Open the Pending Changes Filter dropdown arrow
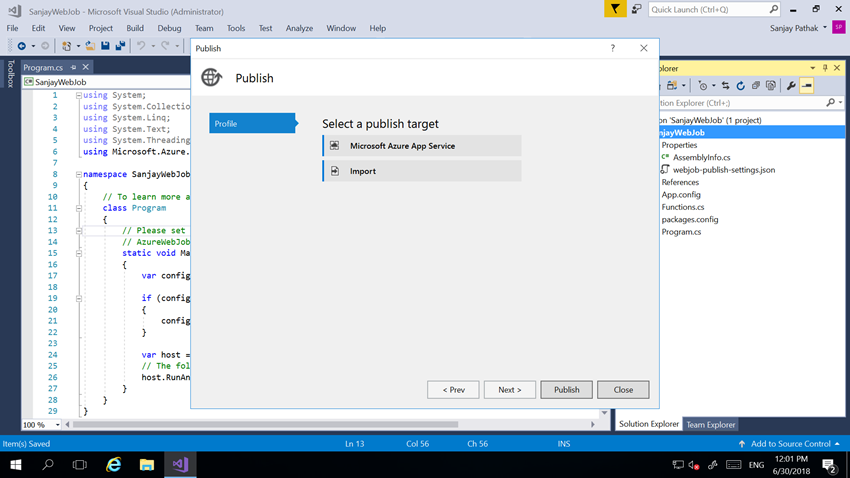The image size is (850, 478). [713, 86]
